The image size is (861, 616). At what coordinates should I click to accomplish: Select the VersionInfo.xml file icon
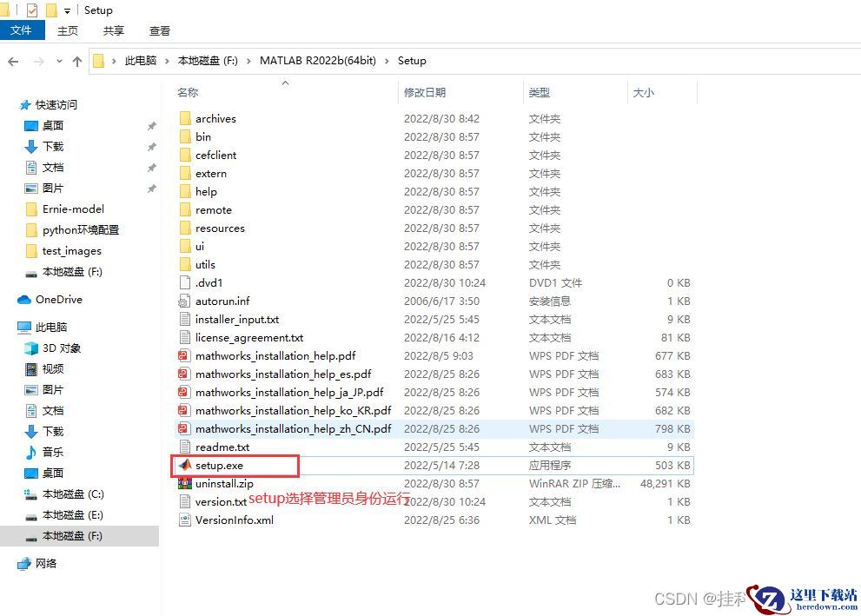coord(185,520)
